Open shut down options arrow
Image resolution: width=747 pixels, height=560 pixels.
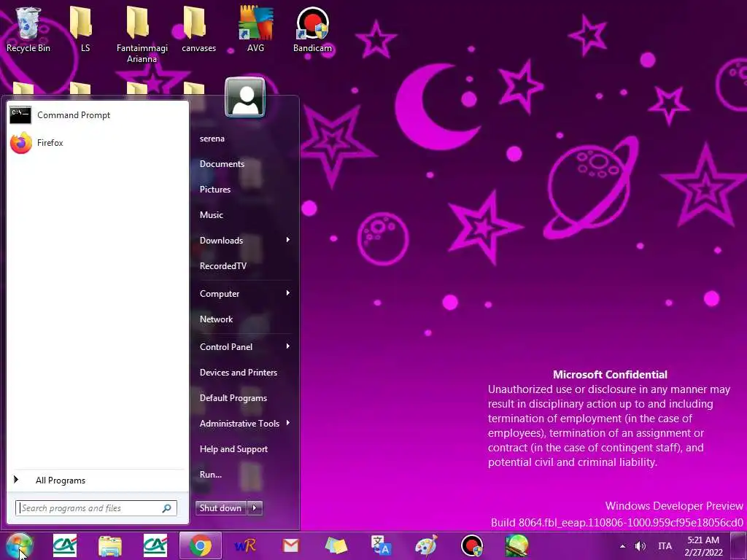[255, 508]
